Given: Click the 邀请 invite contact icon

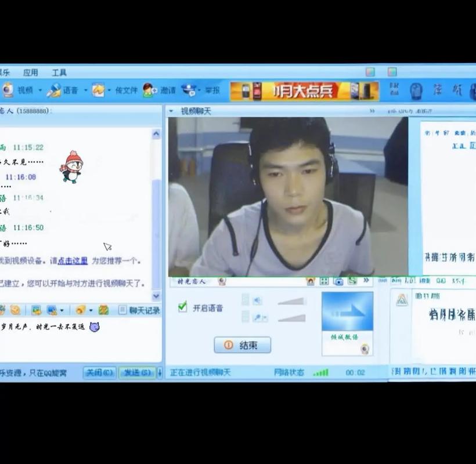Looking at the screenshot, I should tap(150, 90).
